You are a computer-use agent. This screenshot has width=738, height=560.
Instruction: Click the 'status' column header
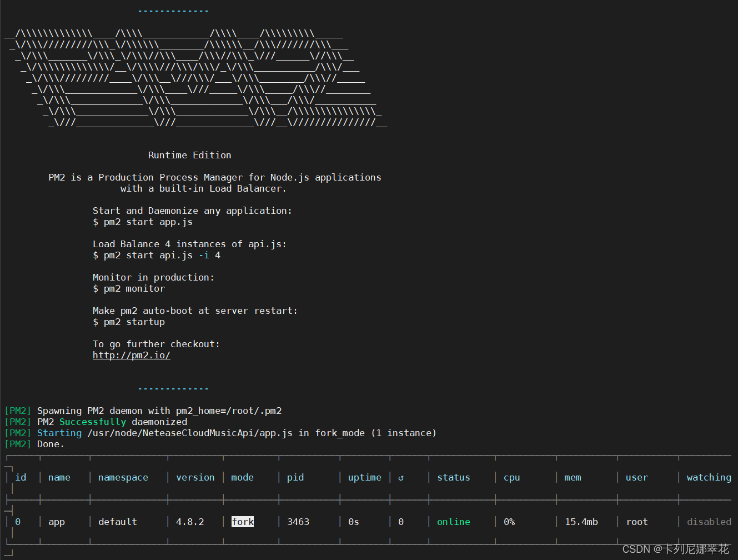pos(454,477)
